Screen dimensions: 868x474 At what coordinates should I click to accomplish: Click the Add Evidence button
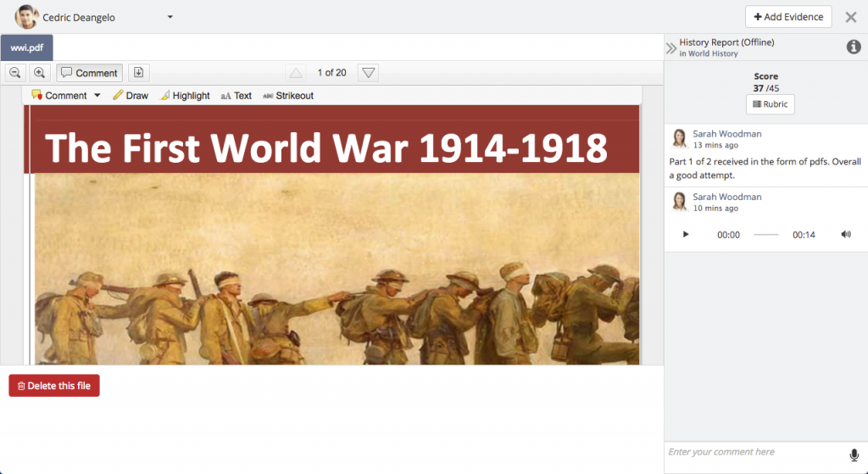pos(788,17)
